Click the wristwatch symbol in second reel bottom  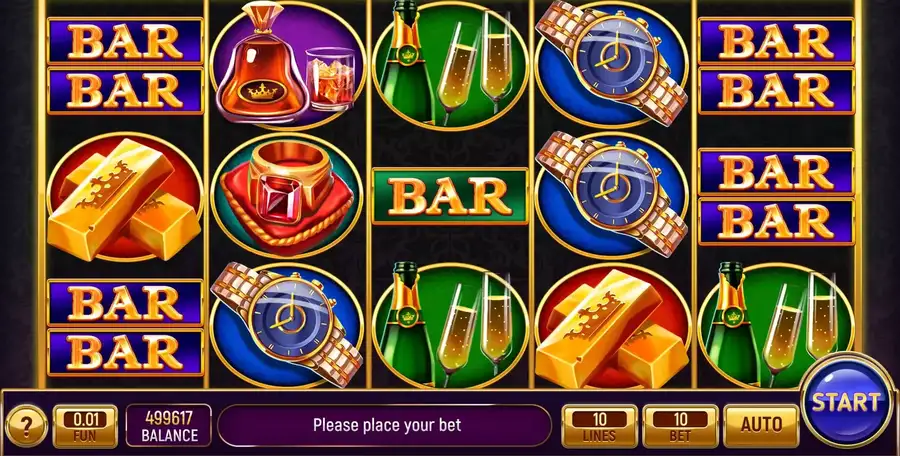pyautogui.click(x=287, y=324)
